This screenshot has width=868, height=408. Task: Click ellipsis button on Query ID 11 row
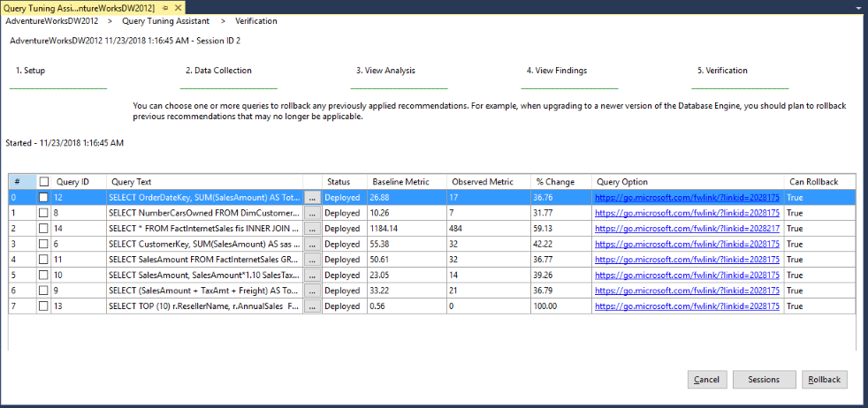(311, 260)
